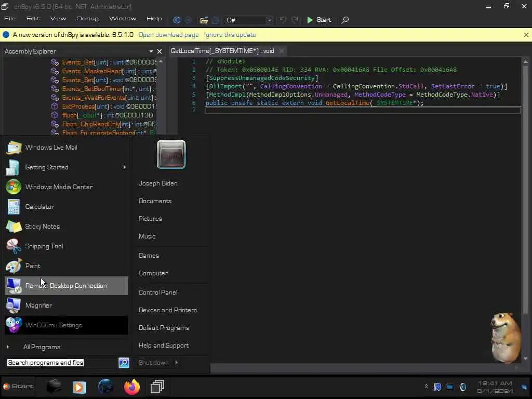
Task: Open the Edit menu
Action: coord(33,19)
